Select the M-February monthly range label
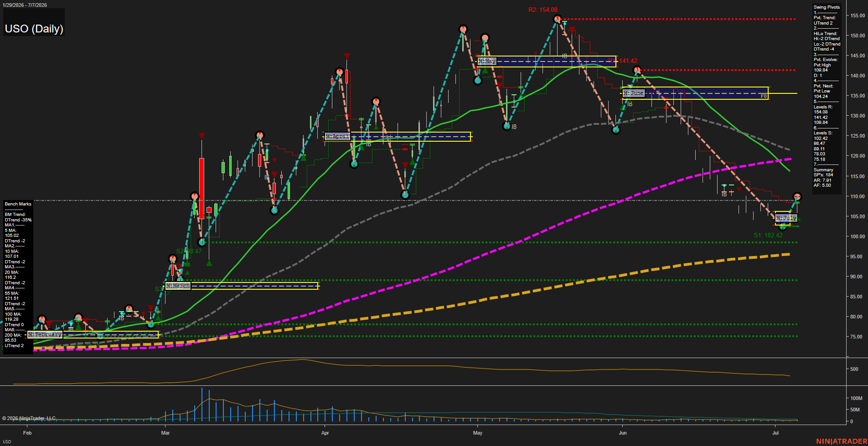This screenshot has height=446, width=868. click(x=45, y=334)
